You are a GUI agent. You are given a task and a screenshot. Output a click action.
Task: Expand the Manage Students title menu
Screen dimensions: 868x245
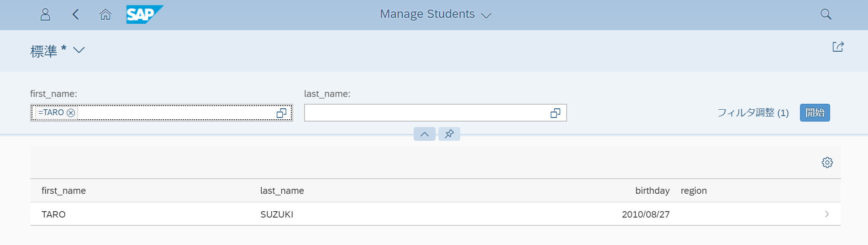pos(486,16)
